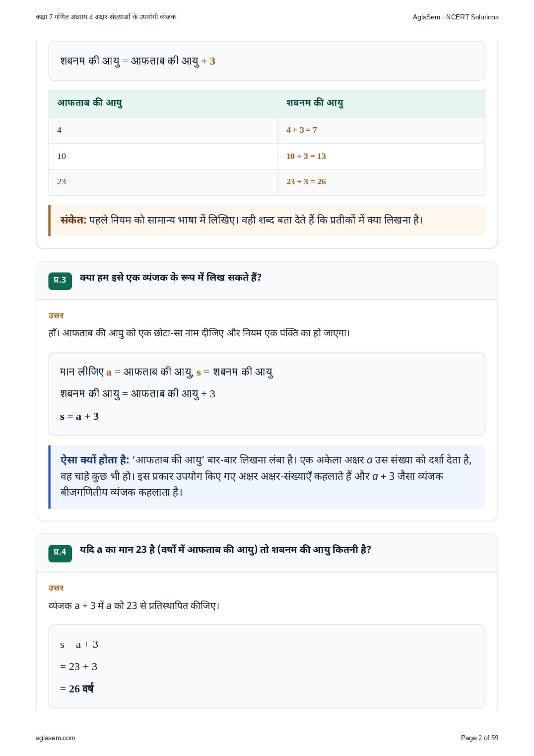The image size is (534, 756).
Task: Click the संकेत hint box label
Action: tap(73, 220)
